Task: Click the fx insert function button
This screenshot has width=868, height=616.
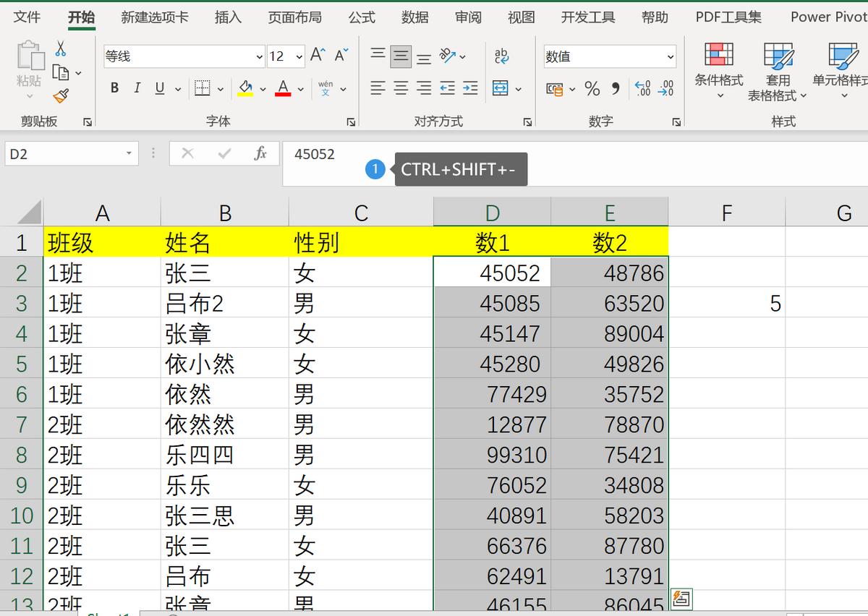Action: (x=260, y=153)
